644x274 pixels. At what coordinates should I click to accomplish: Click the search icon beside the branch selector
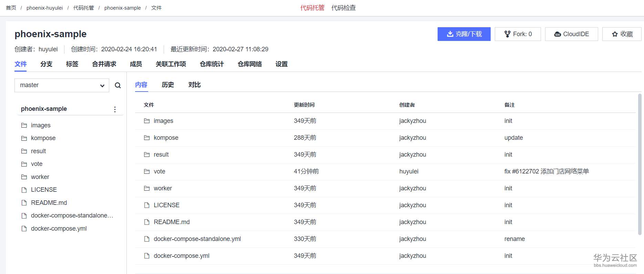[118, 85]
